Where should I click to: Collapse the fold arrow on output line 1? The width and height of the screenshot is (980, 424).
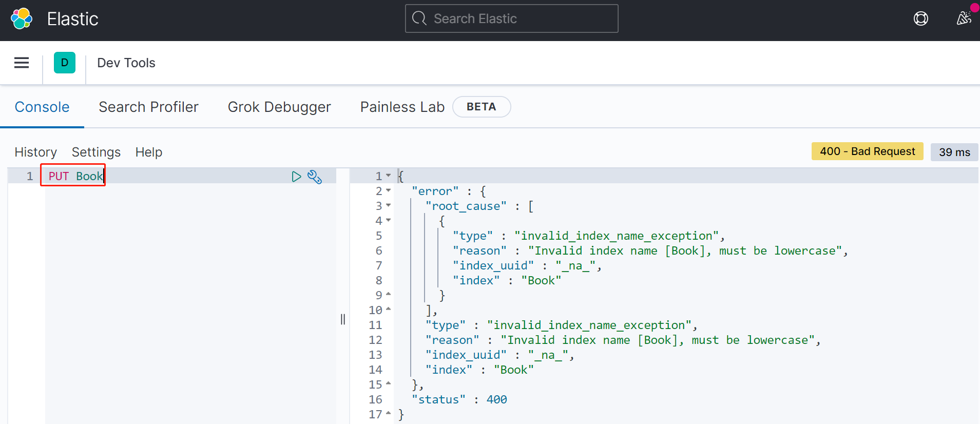tap(388, 176)
